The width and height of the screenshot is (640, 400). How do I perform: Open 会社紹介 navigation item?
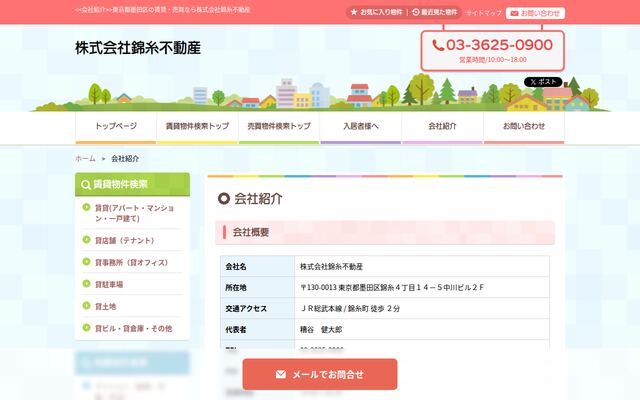pyautogui.click(x=442, y=127)
